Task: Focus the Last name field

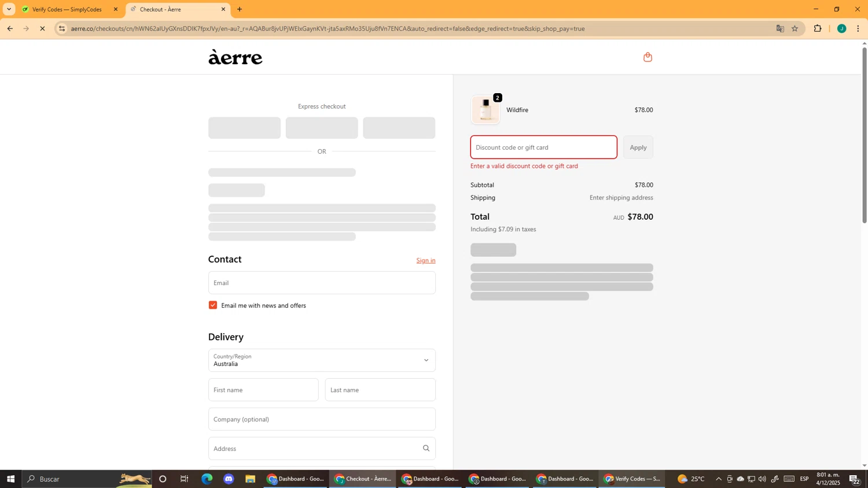Action: (380, 390)
